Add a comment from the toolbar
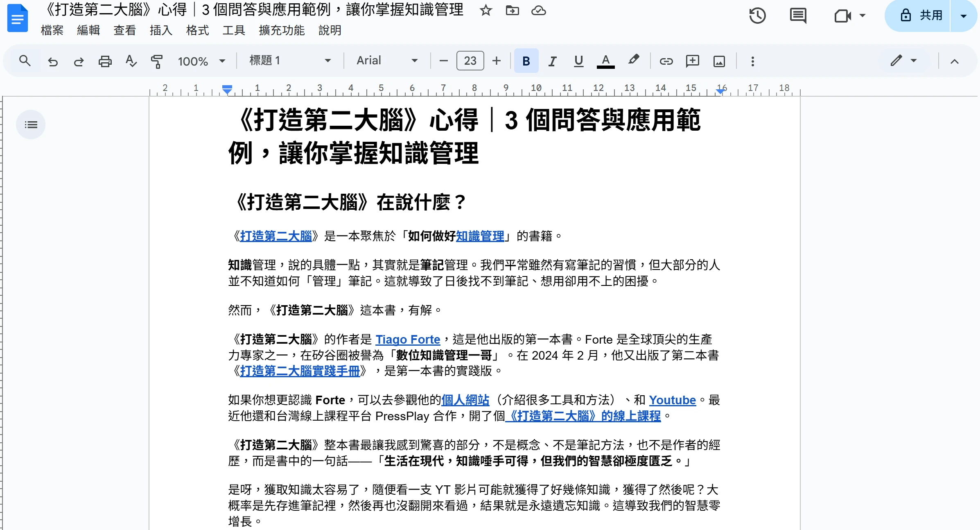 pos(692,61)
